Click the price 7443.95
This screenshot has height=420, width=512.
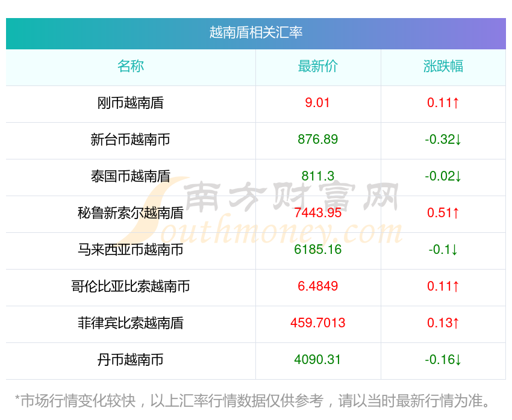(x=317, y=212)
